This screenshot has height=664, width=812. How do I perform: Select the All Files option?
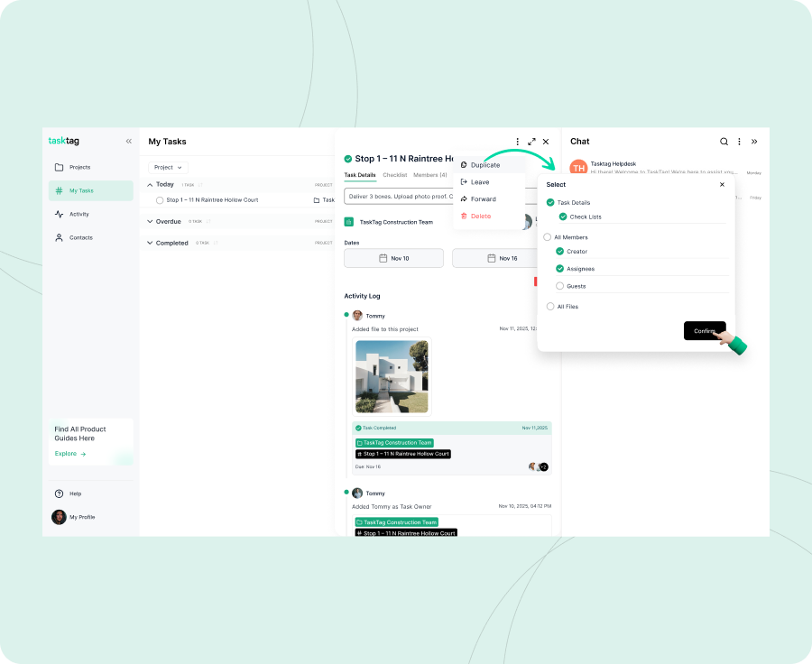tap(550, 307)
